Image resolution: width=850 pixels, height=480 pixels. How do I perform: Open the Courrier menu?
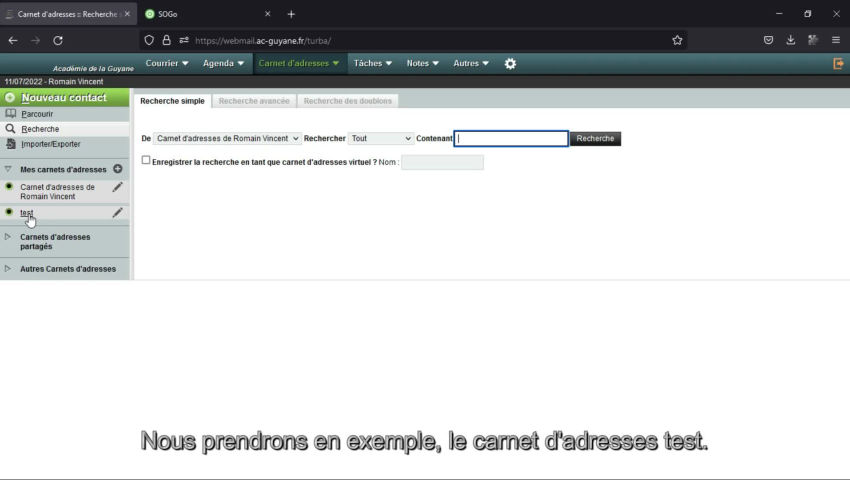pyautogui.click(x=166, y=63)
